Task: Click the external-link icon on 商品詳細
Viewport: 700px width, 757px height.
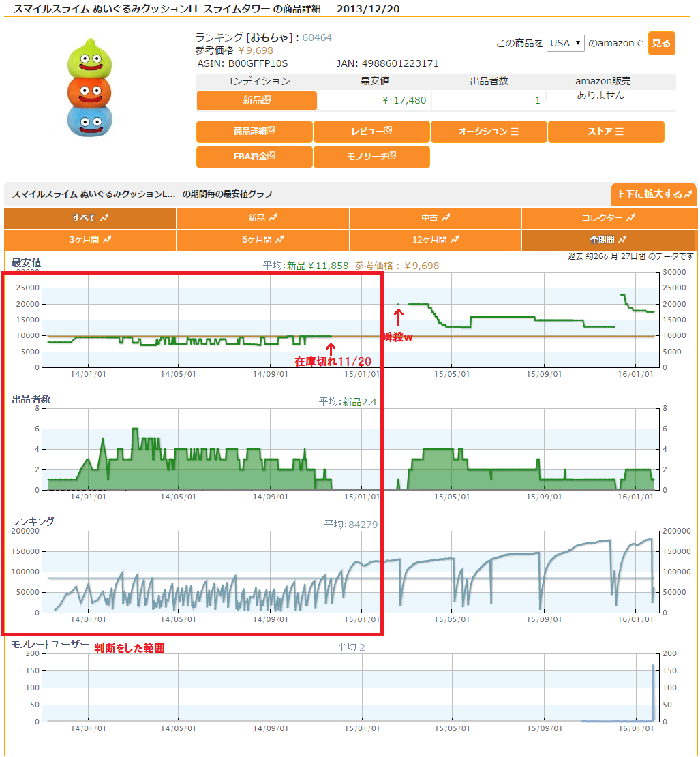Action: [x=271, y=130]
